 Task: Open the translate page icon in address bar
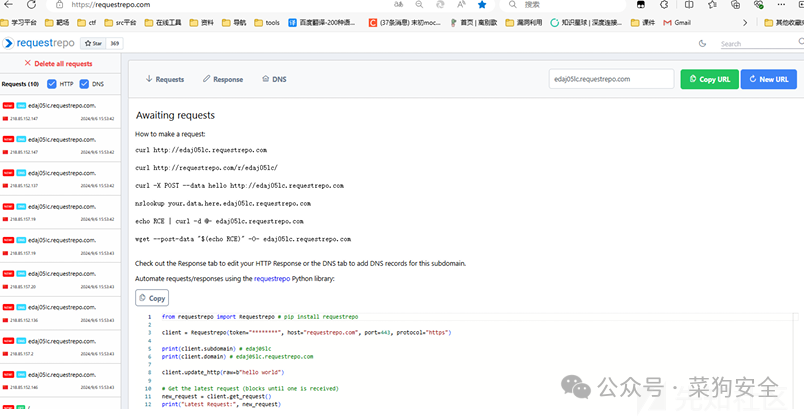398,5
